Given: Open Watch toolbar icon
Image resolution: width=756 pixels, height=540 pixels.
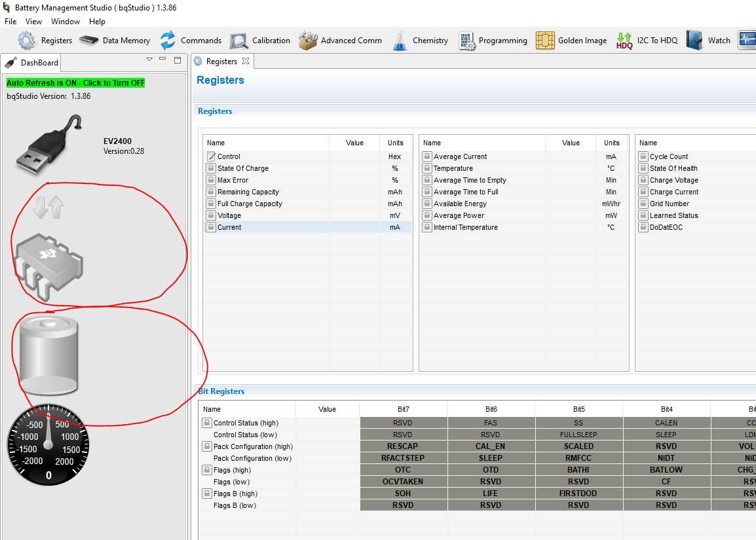Looking at the screenshot, I should pyautogui.click(x=694, y=41).
